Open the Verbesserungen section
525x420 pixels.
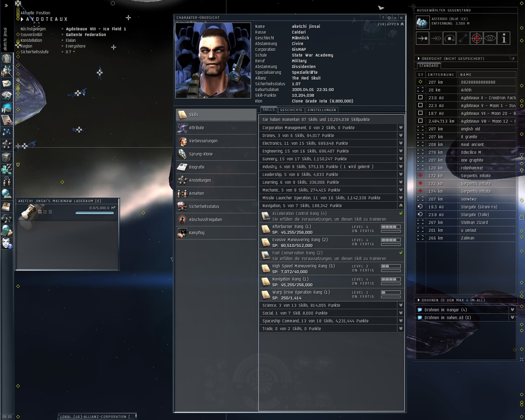point(216,141)
